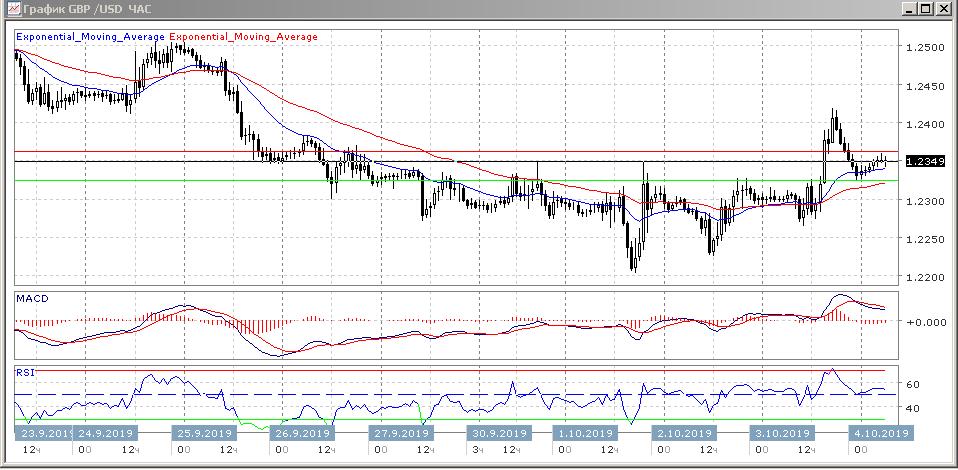Click the 2.10.2019 date on time axis
Viewport: 958px width, 470px height.
click(x=684, y=433)
